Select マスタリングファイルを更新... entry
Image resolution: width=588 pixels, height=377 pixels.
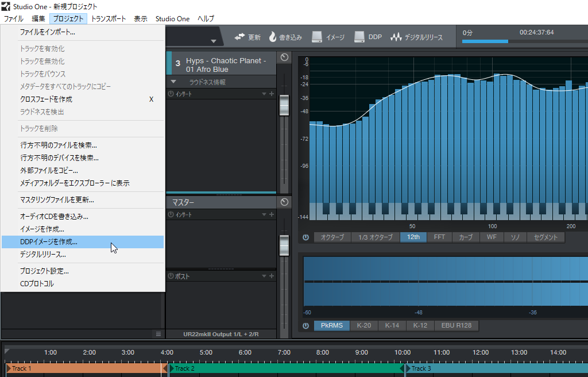[x=83, y=200]
